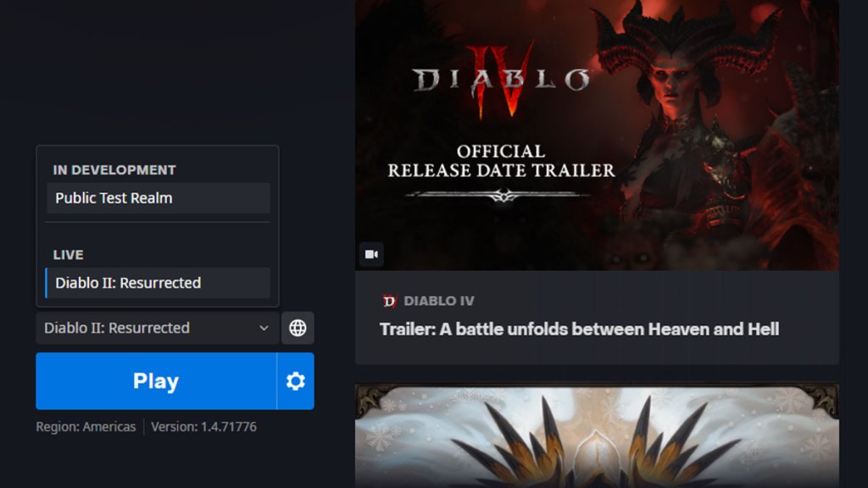
Task: Click the globe region selector icon
Action: tap(298, 328)
